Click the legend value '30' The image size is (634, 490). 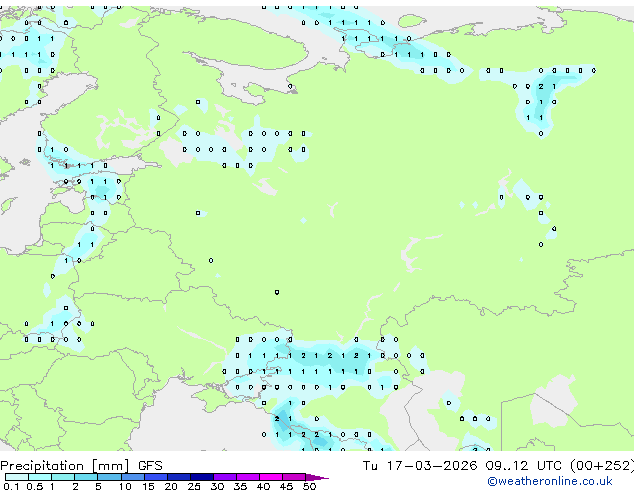click(x=217, y=486)
